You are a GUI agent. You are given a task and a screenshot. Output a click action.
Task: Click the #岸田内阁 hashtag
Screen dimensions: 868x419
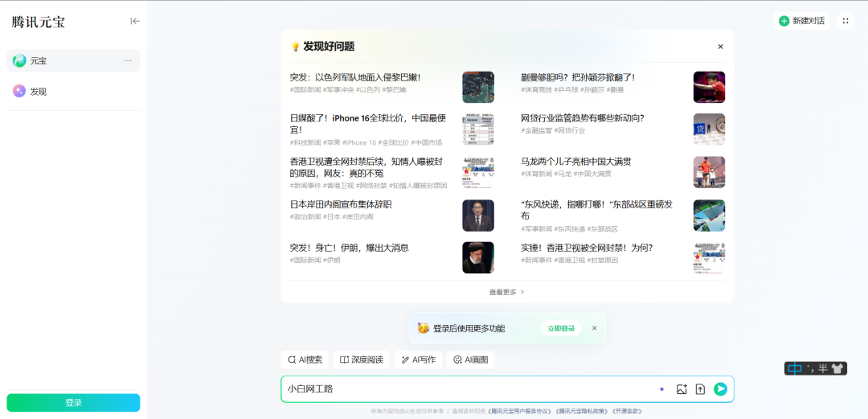click(x=358, y=216)
